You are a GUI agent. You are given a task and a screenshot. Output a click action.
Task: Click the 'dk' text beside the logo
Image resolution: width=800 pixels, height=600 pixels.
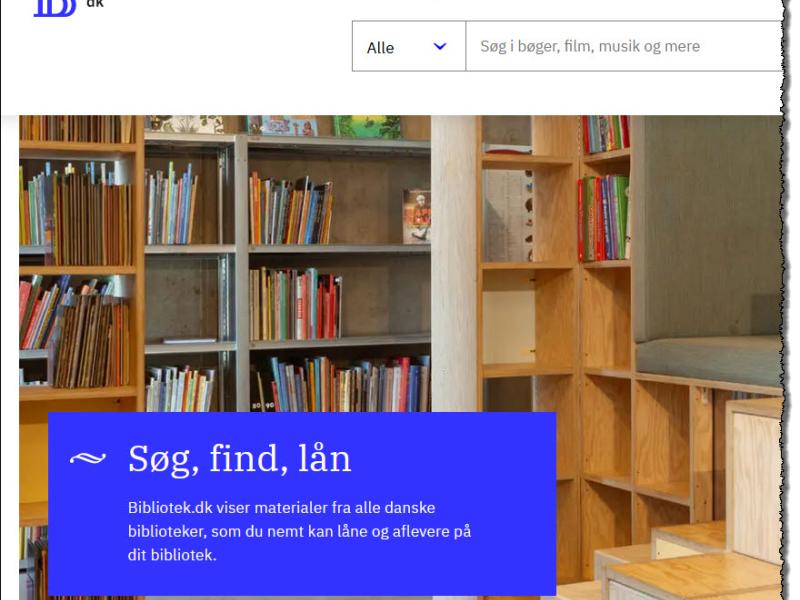tap(95, 4)
